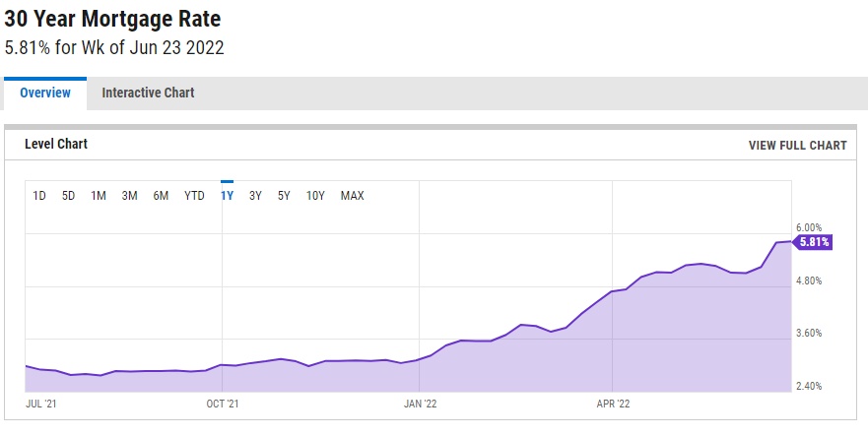Viewport: 868px width, 436px height.
Task: Choose the 3M chart range
Action: click(x=129, y=196)
